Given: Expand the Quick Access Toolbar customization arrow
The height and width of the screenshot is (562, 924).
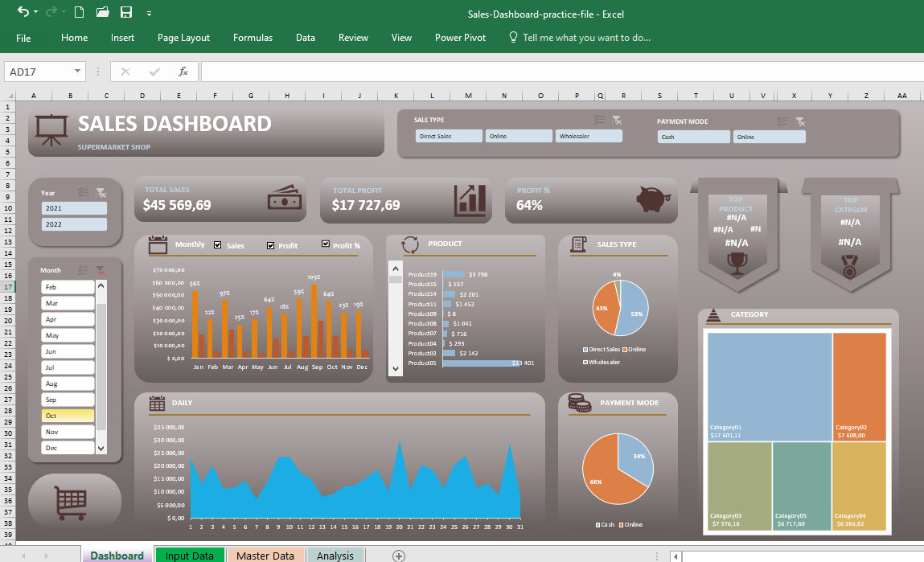Looking at the screenshot, I should 150,13.
